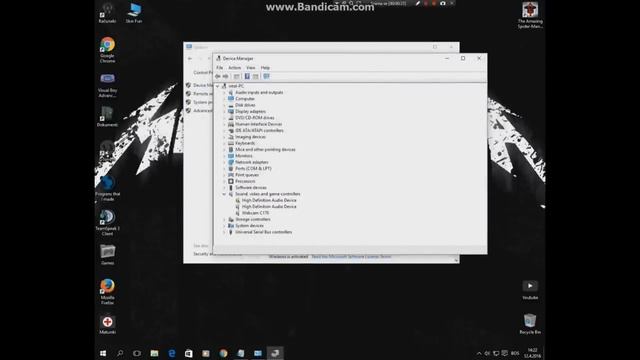Expand the Display adapters arrow

224,111
